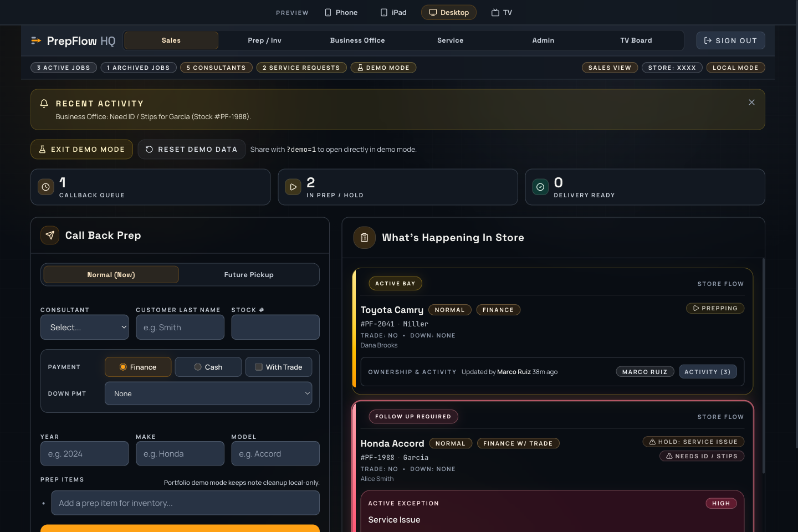
Task: Open the Consultant select dropdown
Action: click(x=84, y=328)
